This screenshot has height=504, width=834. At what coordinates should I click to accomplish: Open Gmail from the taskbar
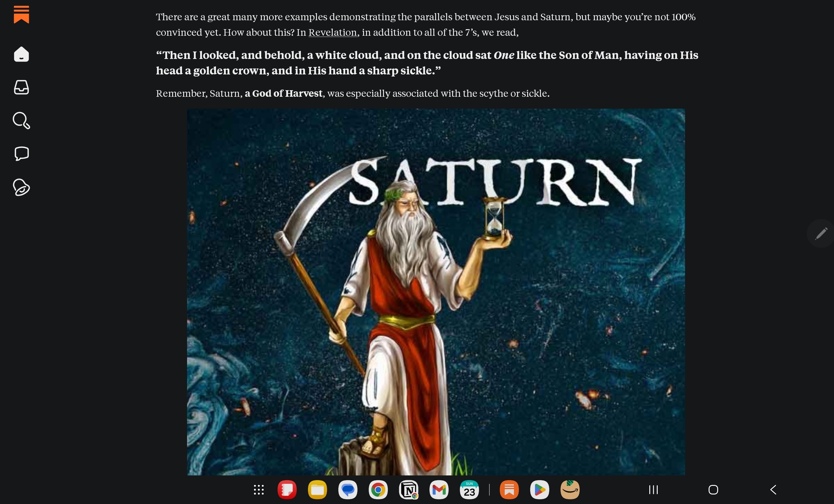[439, 489]
